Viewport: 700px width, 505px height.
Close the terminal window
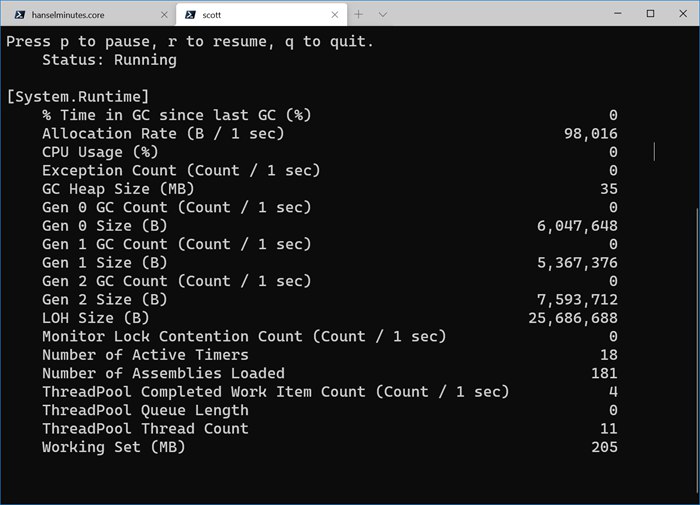click(x=683, y=13)
